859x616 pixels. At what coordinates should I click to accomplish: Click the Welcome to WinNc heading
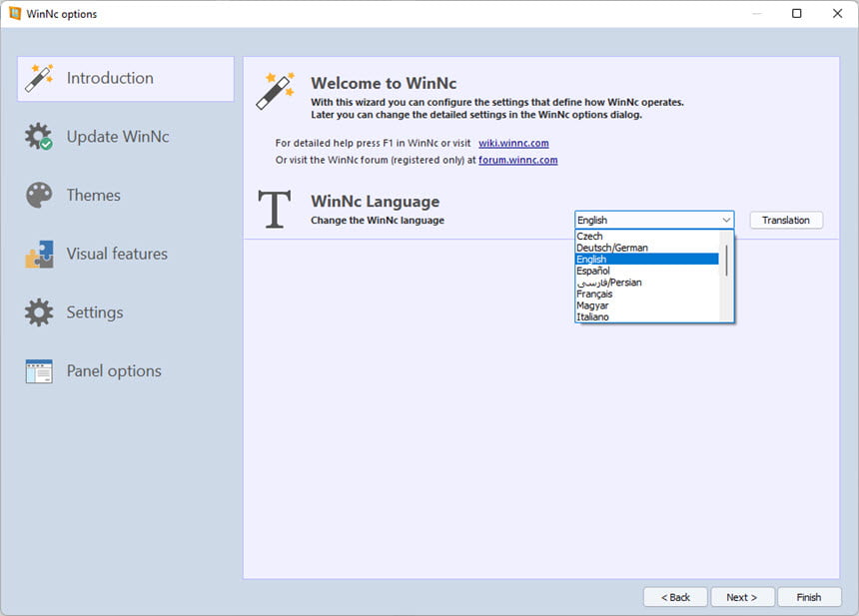[384, 83]
